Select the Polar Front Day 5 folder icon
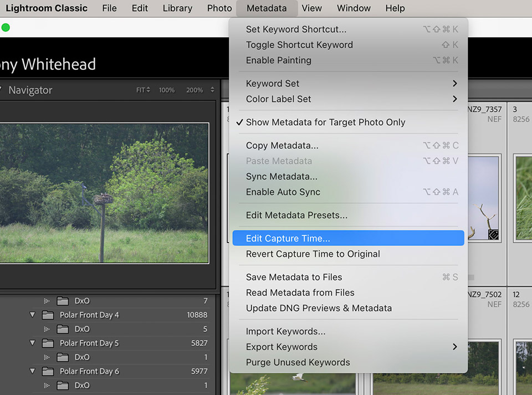The image size is (532, 395). tap(48, 343)
